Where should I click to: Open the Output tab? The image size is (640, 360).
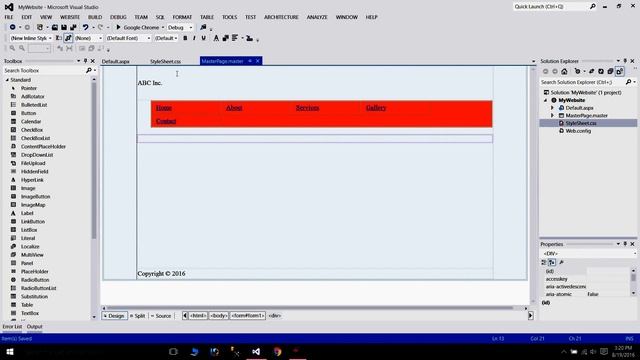tap(34, 327)
